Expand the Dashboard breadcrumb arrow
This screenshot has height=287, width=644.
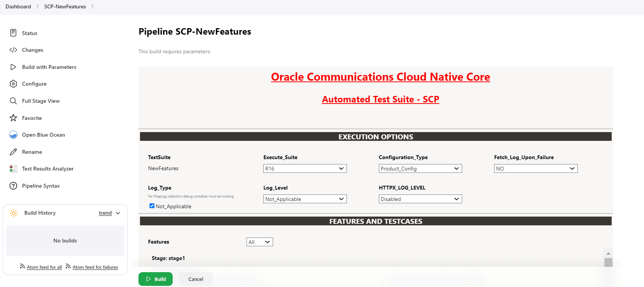coord(38,6)
